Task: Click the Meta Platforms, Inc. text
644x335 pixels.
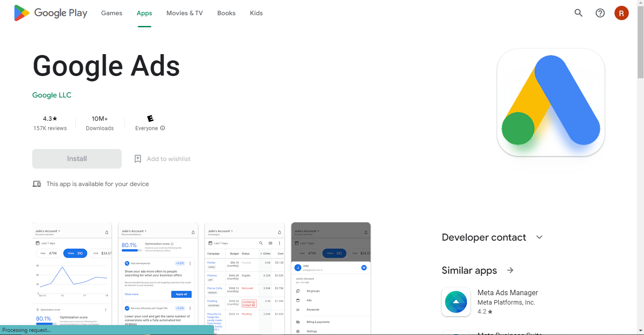Action: (x=507, y=302)
